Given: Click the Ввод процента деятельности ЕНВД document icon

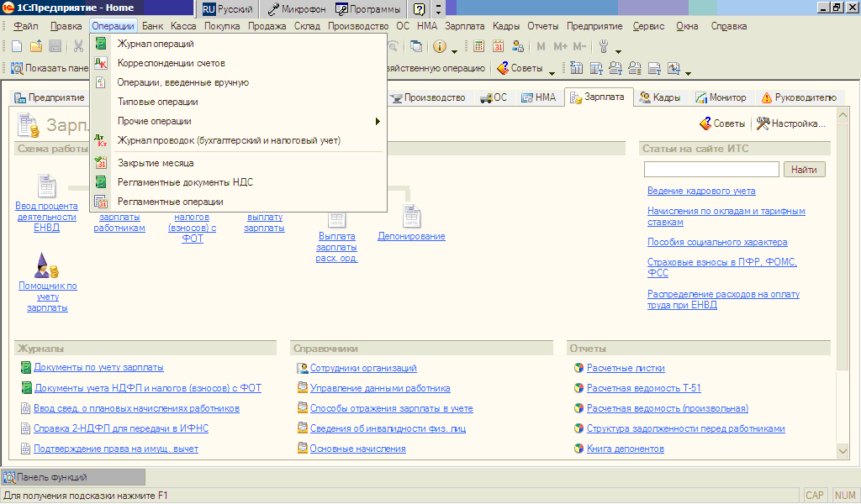Looking at the screenshot, I should [x=47, y=186].
